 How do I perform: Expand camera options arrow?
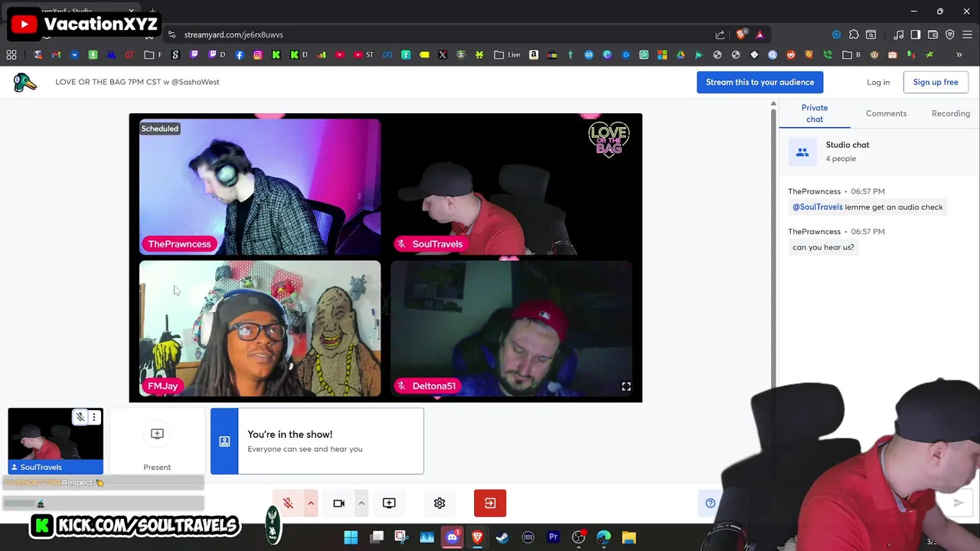(x=361, y=503)
